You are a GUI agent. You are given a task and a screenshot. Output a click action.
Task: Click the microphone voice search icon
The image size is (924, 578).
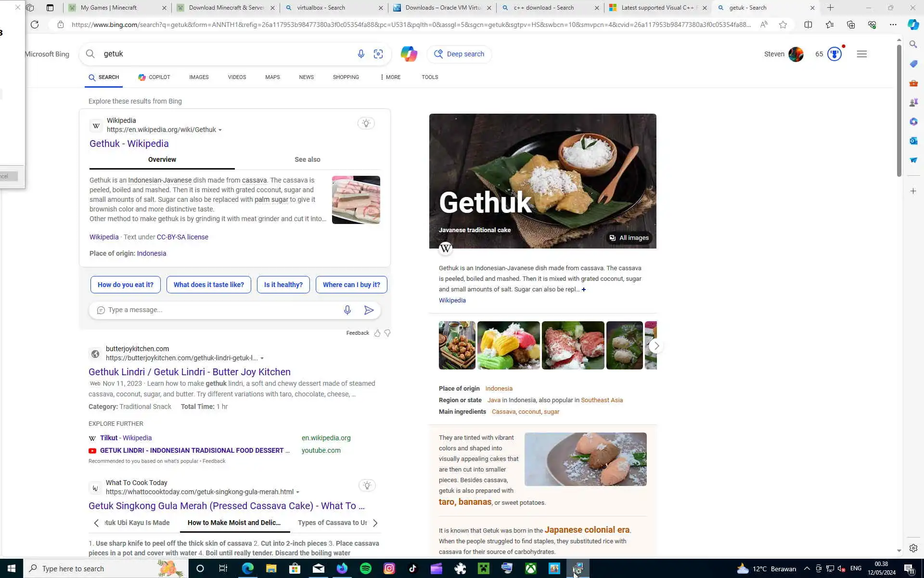360,54
